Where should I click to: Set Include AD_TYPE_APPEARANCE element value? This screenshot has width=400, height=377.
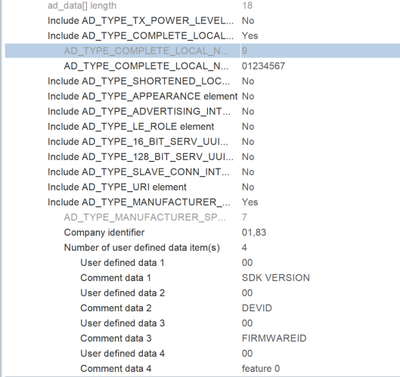point(248,96)
